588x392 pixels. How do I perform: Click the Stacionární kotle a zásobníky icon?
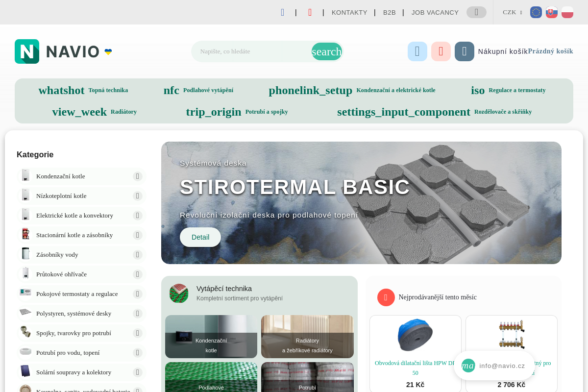[25, 235]
